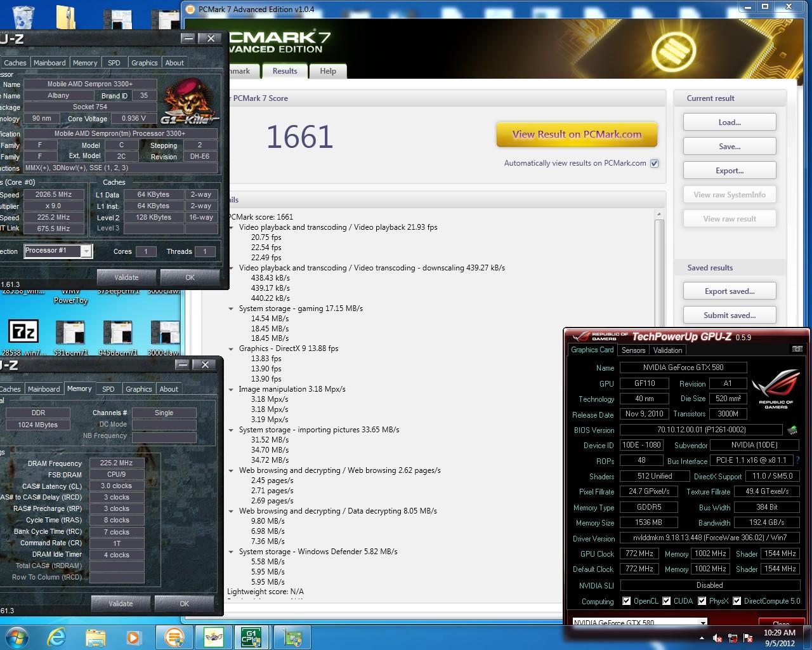Show hidden system tray icons
812x650 pixels.
[702, 639]
